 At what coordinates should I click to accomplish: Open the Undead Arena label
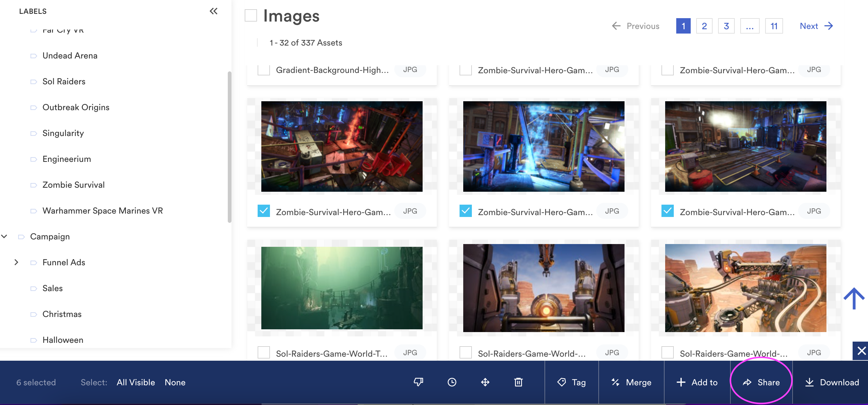pyautogui.click(x=70, y=56)
